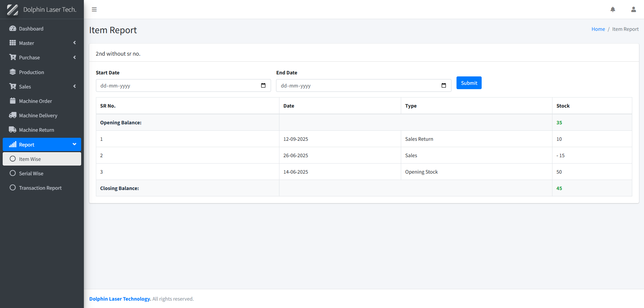Open Dashboard from the sidebar
Image resolution: width=644 pixels, height=308 pixels.
[x=31, y=29]
